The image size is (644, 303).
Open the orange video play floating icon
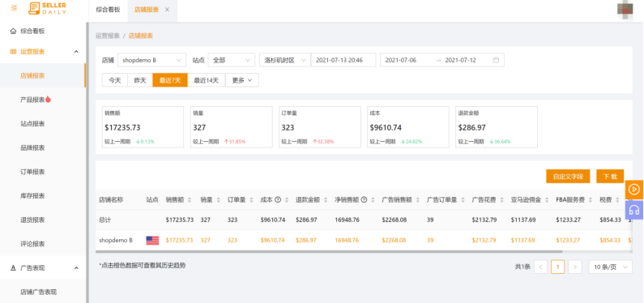tap(634, 190)
